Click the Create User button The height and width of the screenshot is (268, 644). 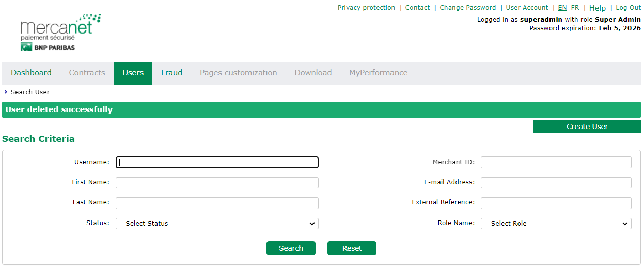click(587, 127)
